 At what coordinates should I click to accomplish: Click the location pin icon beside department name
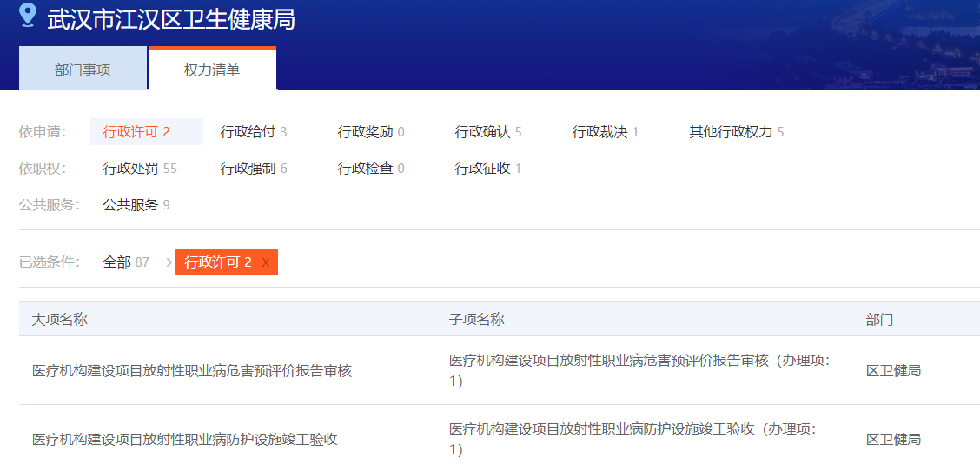(x=28, y=16)
